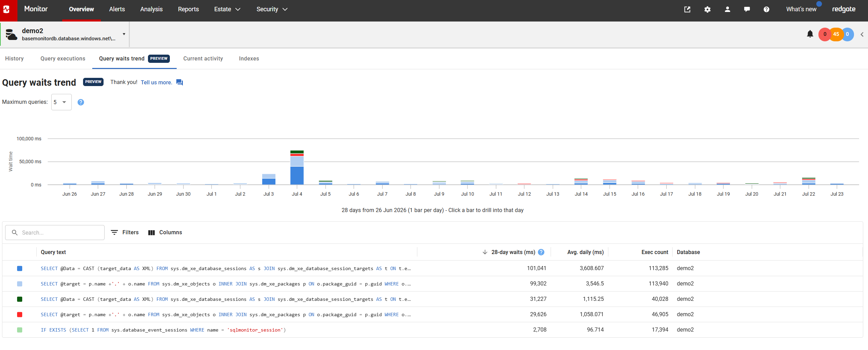Image resolution: width=868 pixels, height=350 pixels.
Task: Click the light green swatch of the sqlmonitor_session query
Action: point(20,330)
